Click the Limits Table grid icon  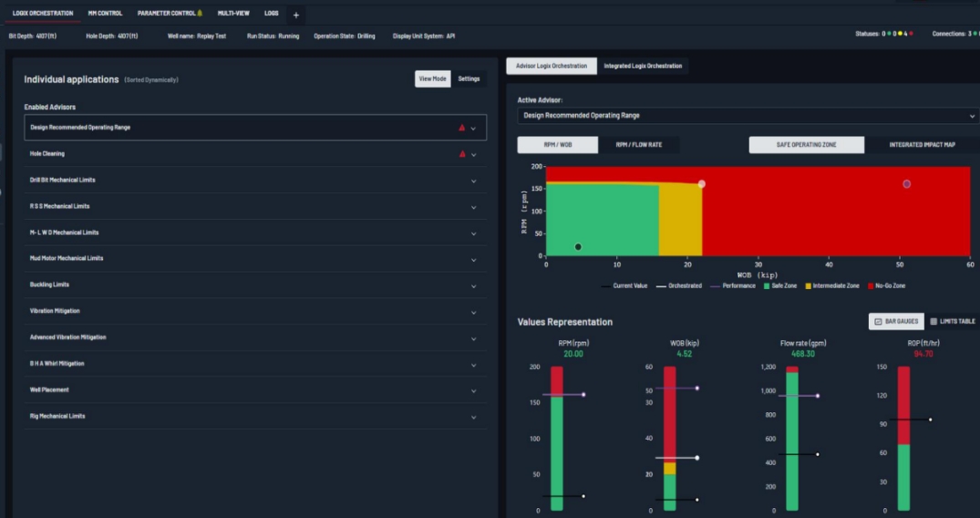click(934, 322)
